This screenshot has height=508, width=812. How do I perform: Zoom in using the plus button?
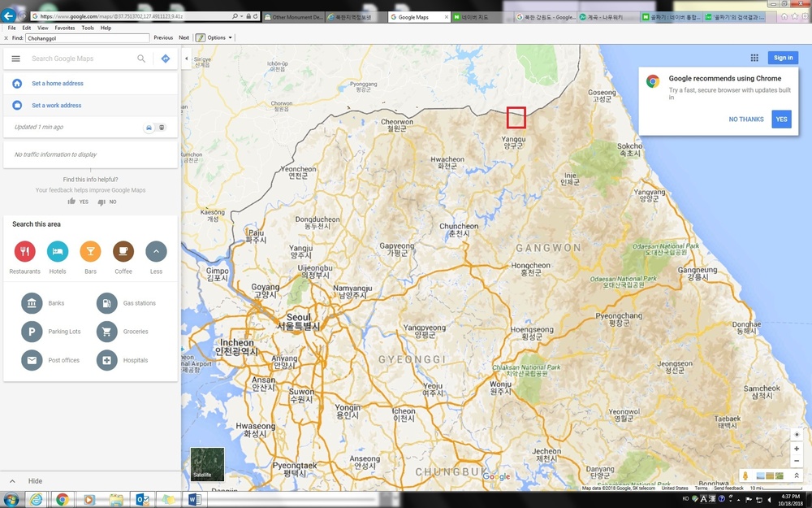[797, 449]
